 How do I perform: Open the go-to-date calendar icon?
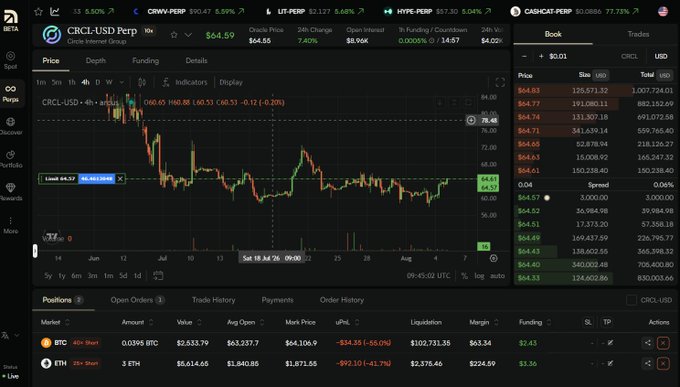pyautogui.click(x=158, y=275)
